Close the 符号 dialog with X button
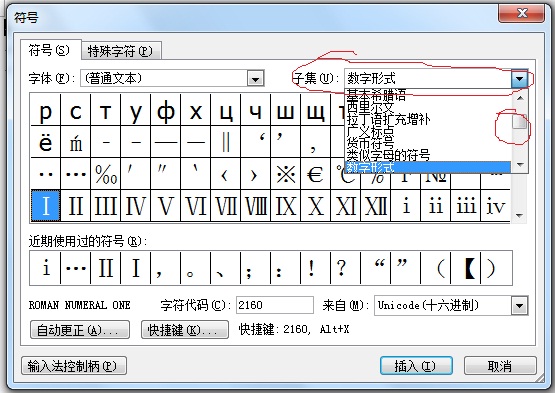 [522, 13]
